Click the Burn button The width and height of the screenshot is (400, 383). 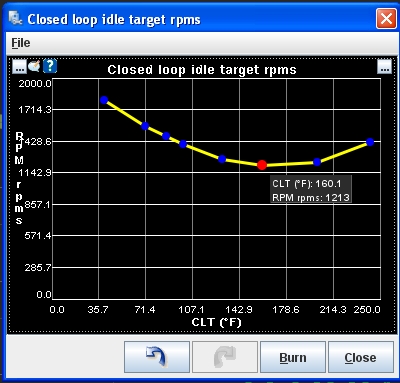[x=293, y=357]
